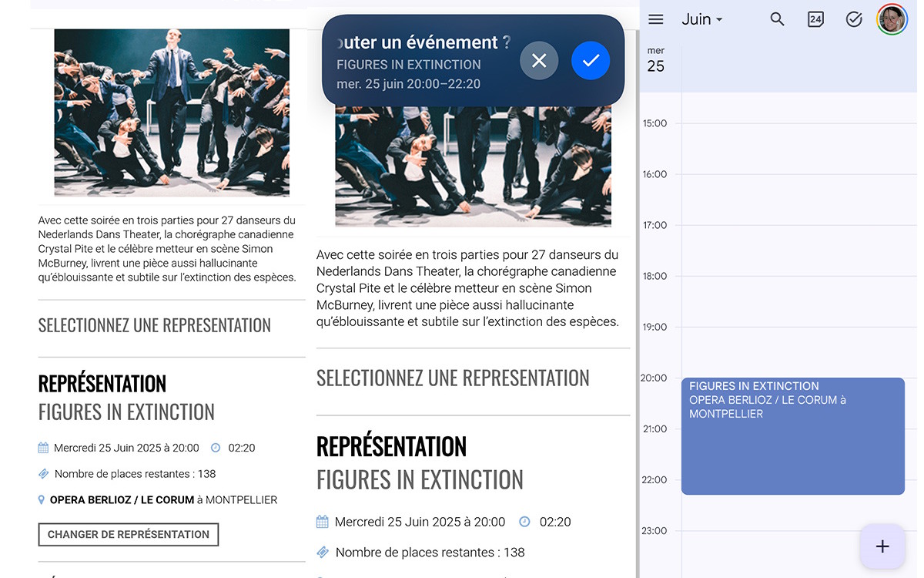Click the small dance performance photo
924x578 pixels.
pos(172,113)
